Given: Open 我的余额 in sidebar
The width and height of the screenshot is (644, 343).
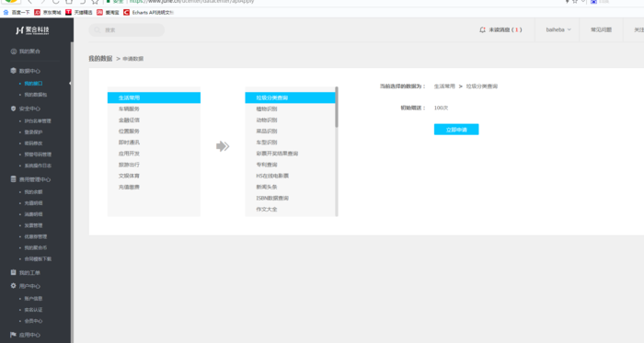Looking at the screenshot, I should (x=33, y=192).
